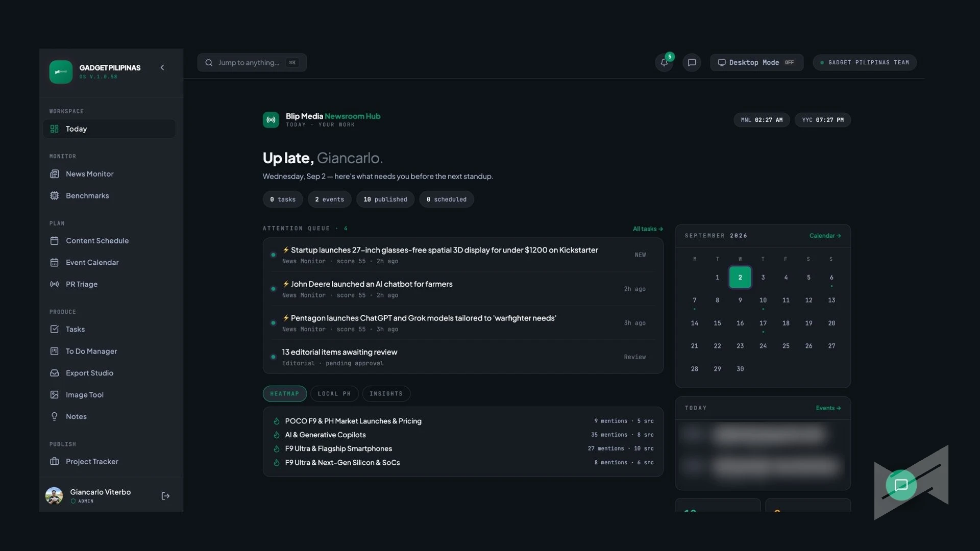Collapse the sidebar with the chevron

(162, 67)
